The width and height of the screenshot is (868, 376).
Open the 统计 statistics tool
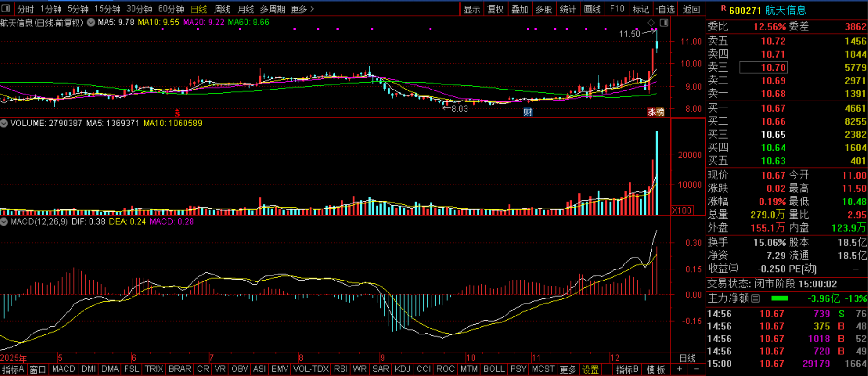click(568, 9)
